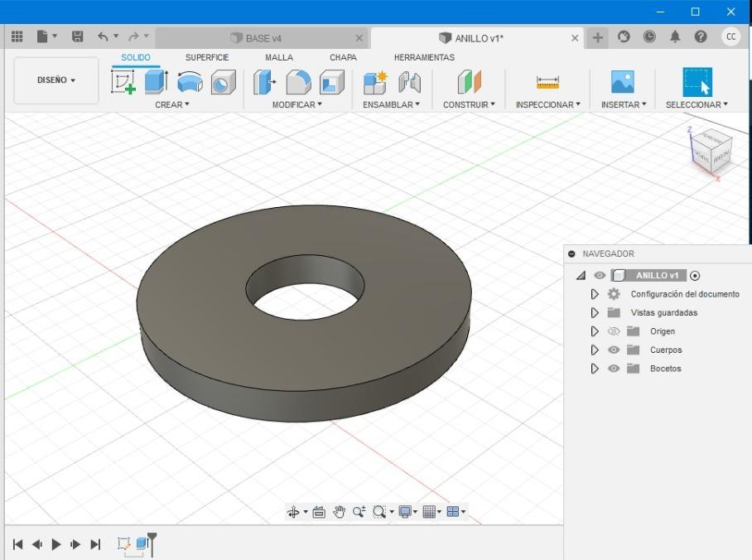Activate the Select tool icon
This screenshot has height=560, width=752.
click(x=697, y=81)
